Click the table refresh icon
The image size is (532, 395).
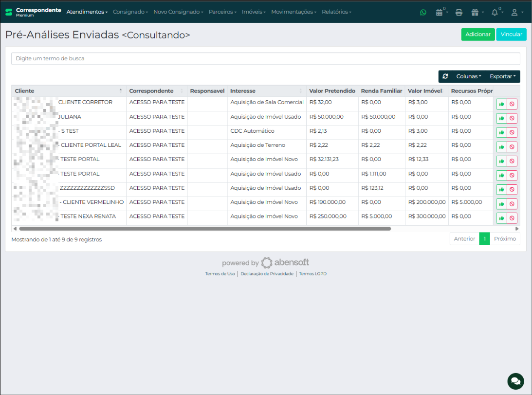445,76
